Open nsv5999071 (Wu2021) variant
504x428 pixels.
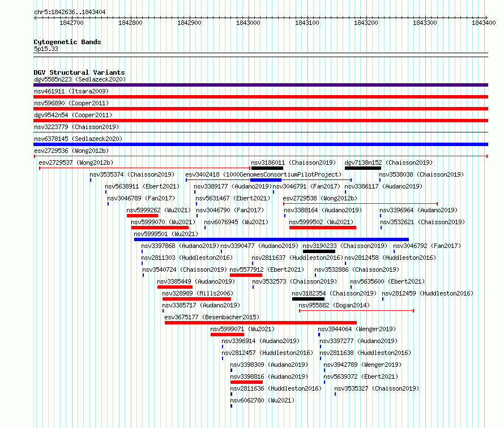click(242, 329)
